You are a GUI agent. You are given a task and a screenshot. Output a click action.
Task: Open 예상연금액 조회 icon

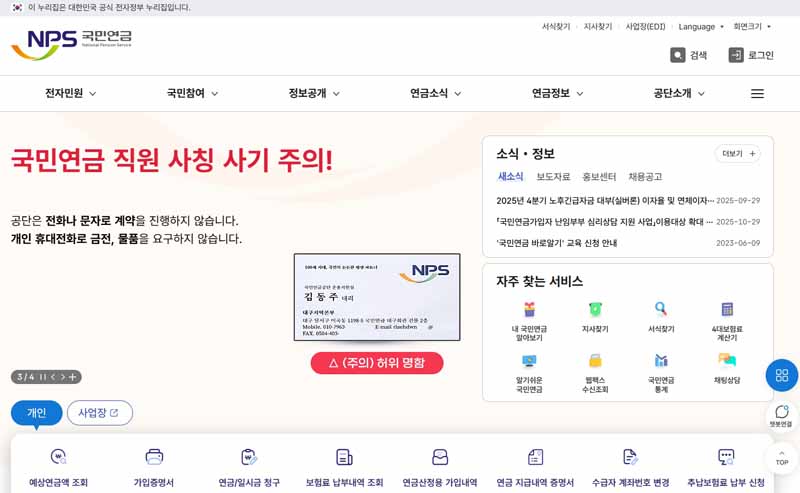point(59,457)
